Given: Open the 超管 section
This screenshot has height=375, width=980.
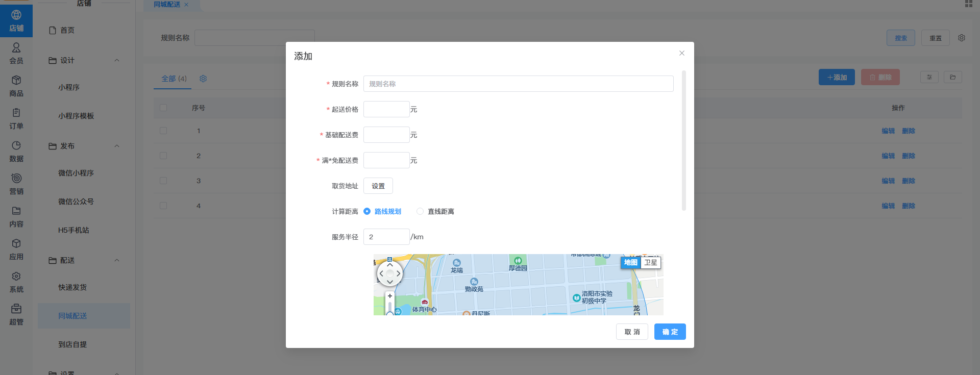Looking at the screenshot, I should tap(16, 315).
